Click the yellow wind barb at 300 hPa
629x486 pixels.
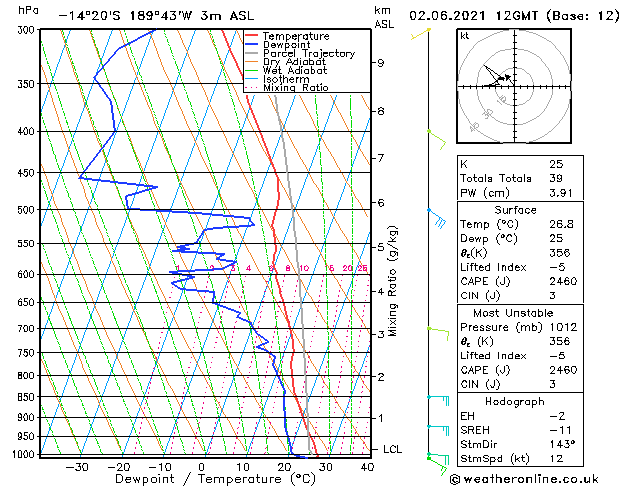(x=420, y=34)
